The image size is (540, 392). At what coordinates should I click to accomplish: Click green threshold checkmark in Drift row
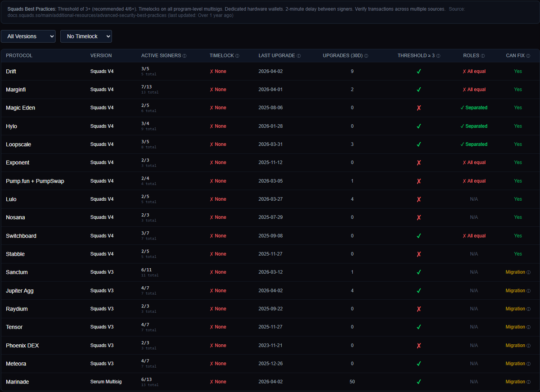pyautogui.click(x=419, y=72)
